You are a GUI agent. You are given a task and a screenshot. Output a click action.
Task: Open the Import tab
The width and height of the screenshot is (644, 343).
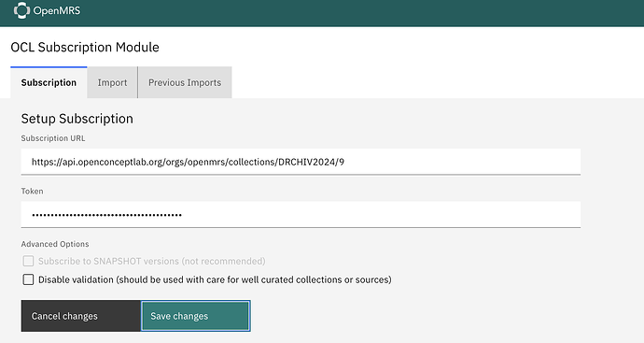tap(112, 82)
